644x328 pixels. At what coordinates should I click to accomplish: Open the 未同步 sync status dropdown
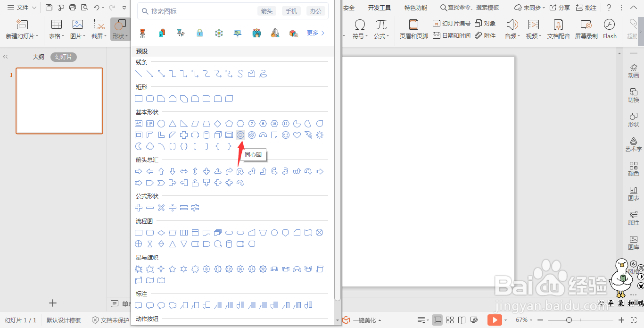(529, 8)
